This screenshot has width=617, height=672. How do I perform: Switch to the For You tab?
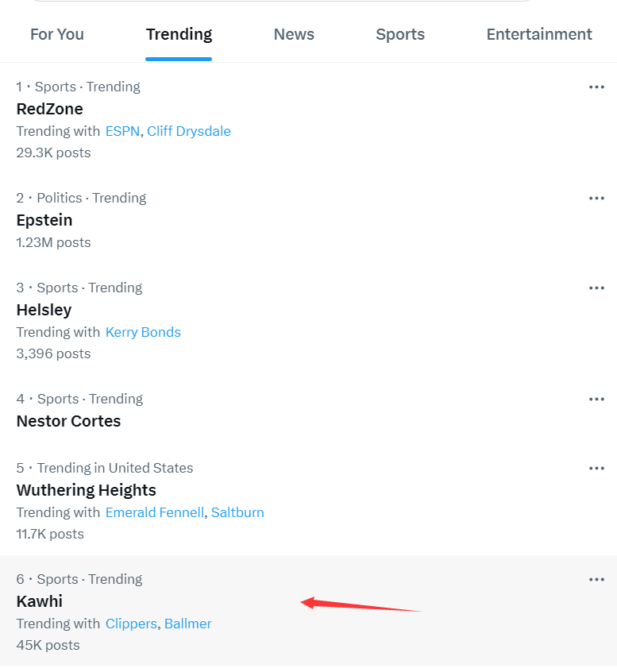point(57,35)
